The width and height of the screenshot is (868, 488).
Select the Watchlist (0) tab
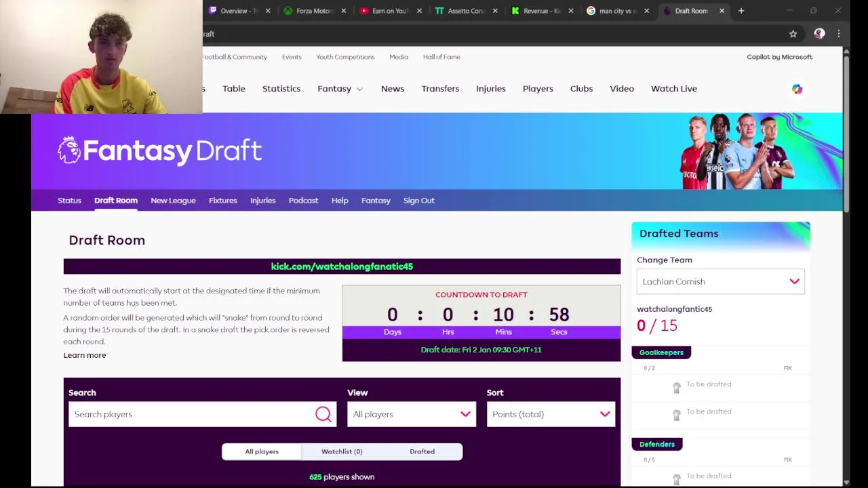click(342, 451)
